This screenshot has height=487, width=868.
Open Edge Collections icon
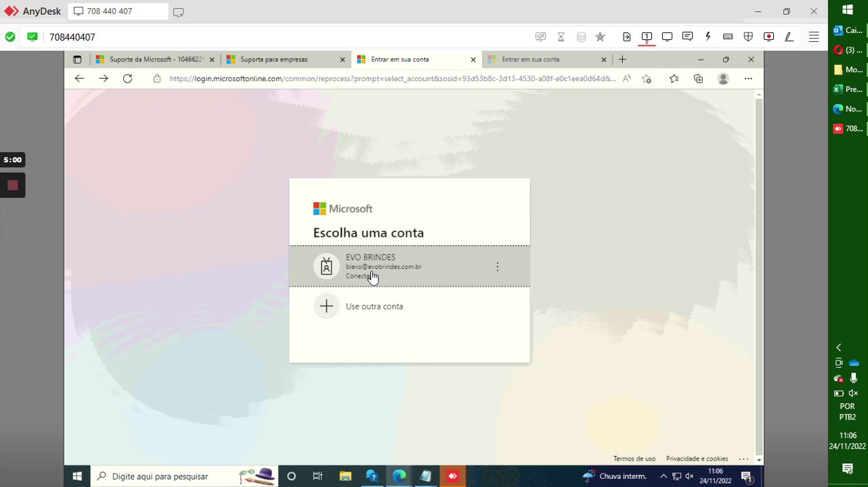(x=698, y=78)
